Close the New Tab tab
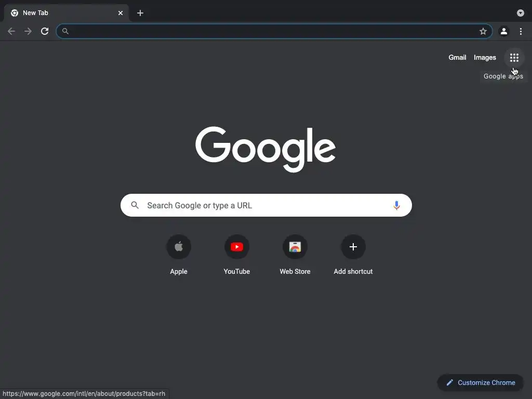The image size is (532, 399). tap(121, 13)
